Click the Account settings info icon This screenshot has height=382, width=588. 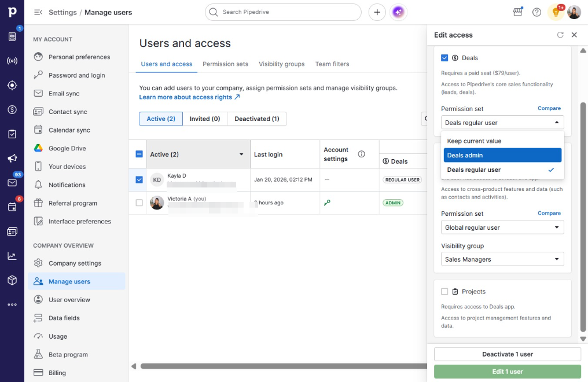pyautogui.click(x=362, y=154)
